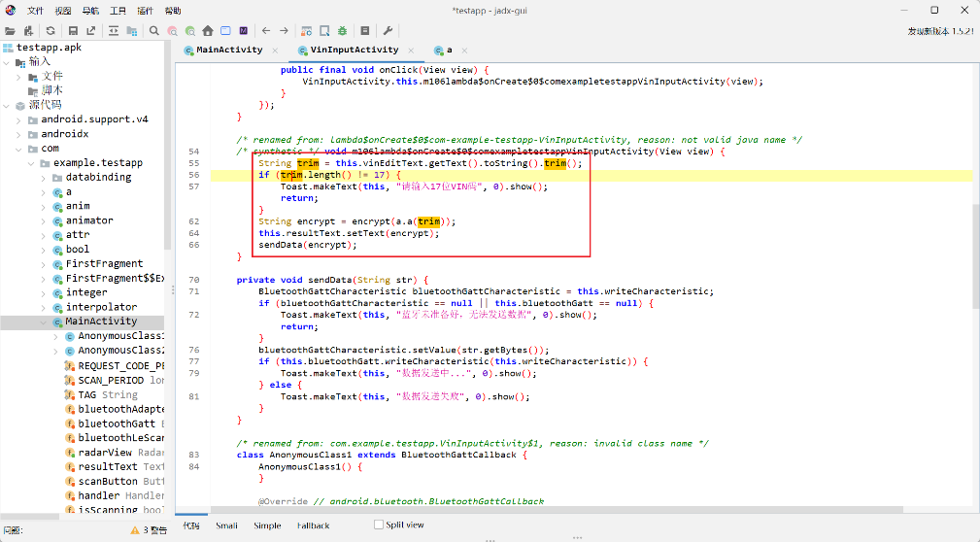Open AndroidManifest purple M icon
This screenshot has height=542, width=980.
(x=244, y=31)
